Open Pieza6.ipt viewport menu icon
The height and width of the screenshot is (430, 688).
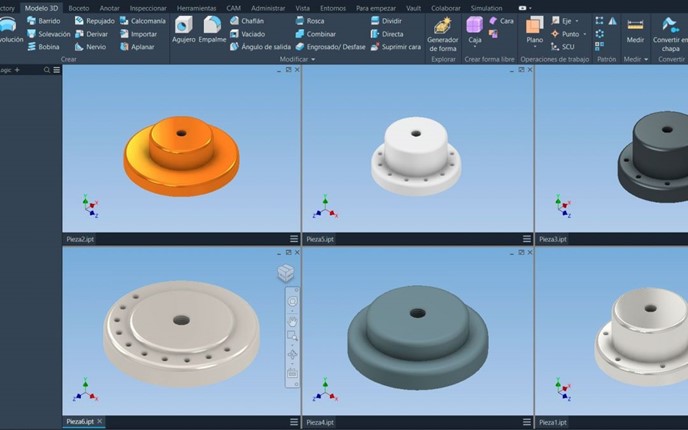294,422
